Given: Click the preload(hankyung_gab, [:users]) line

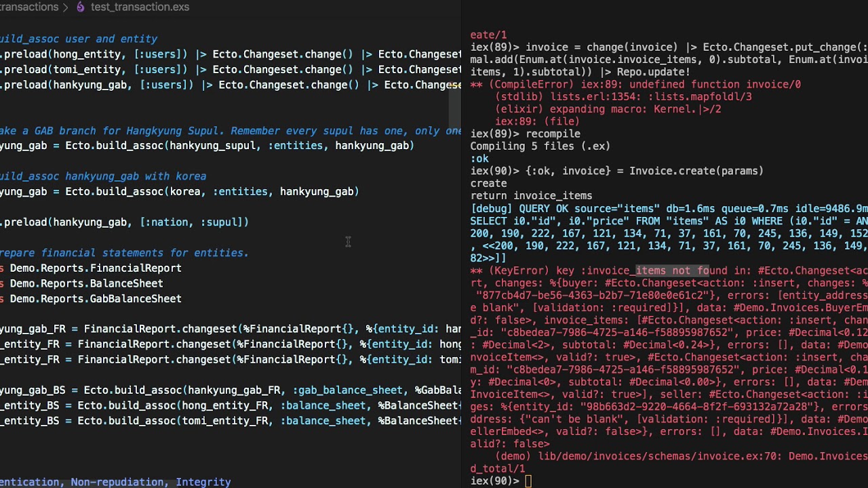Looking at the screenshot, I should pos(231,85).
